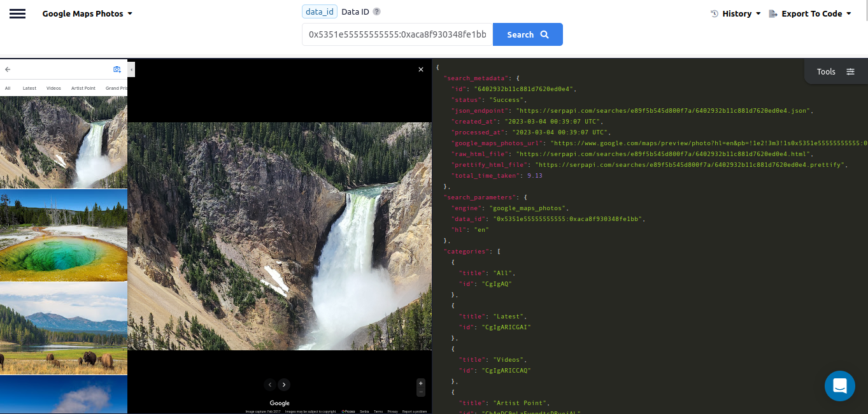868x414 pixels.
Task: Focus the Data ID input field
Action: pyautogui.click(x=397, y=34)
